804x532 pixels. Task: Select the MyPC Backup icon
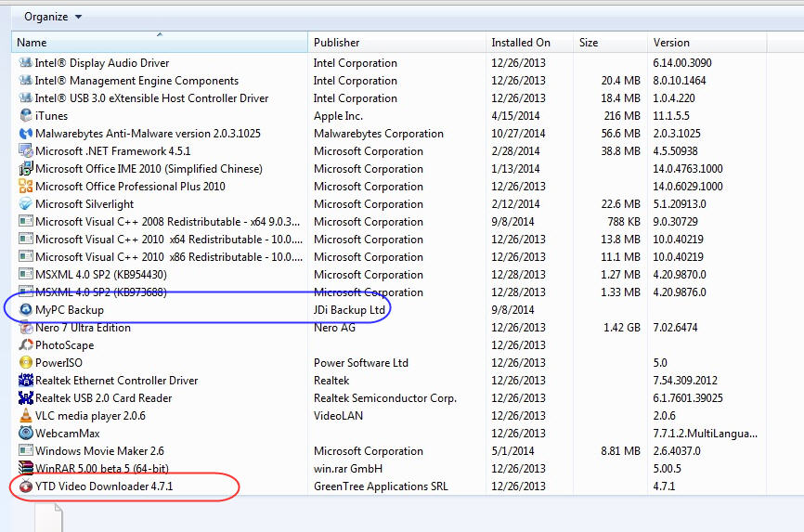pyautogui.click(x=26, y=309)
